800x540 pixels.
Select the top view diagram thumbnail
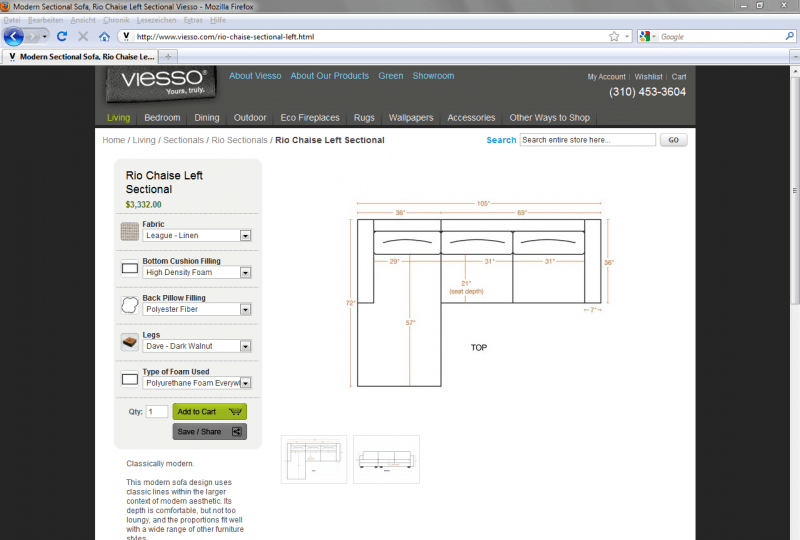pyautogui.click(x=314, y=459)
